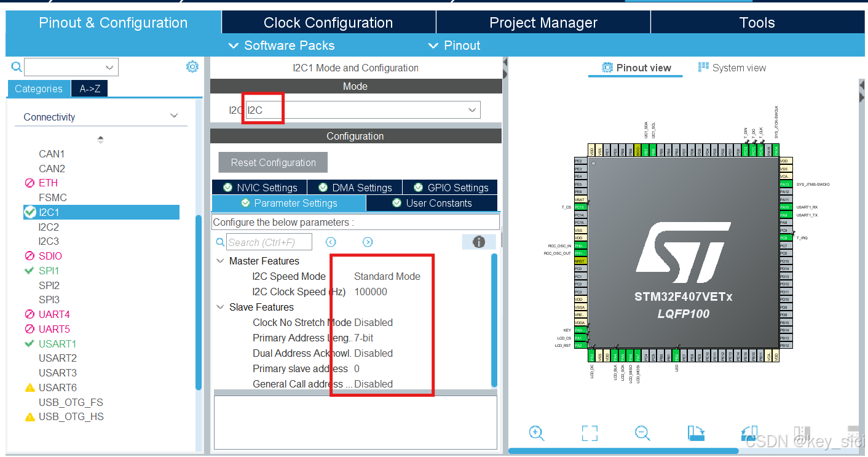Select USB_OTG_FS in the peripheral list
The height and width of the screenshot is (457, 868).
pos(71,402)
